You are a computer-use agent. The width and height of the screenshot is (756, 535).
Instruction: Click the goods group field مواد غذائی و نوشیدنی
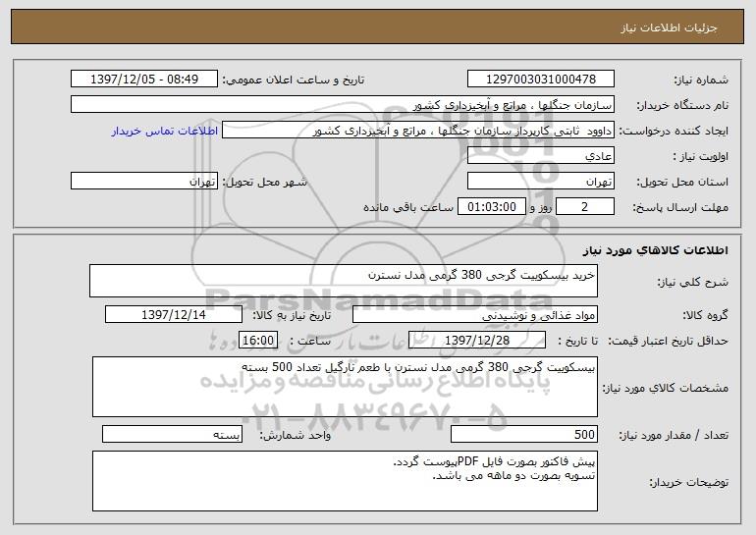pos(475,314)
